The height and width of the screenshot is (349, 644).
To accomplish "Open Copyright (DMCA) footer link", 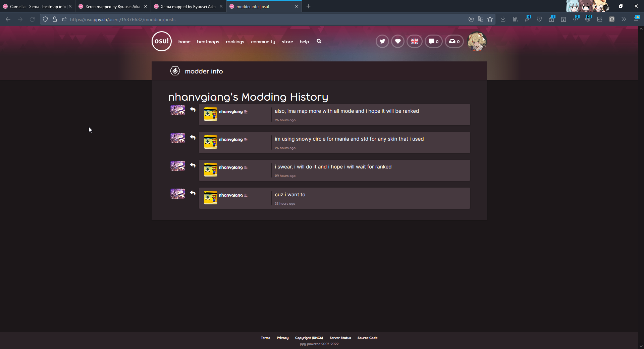I will [309, 338].
